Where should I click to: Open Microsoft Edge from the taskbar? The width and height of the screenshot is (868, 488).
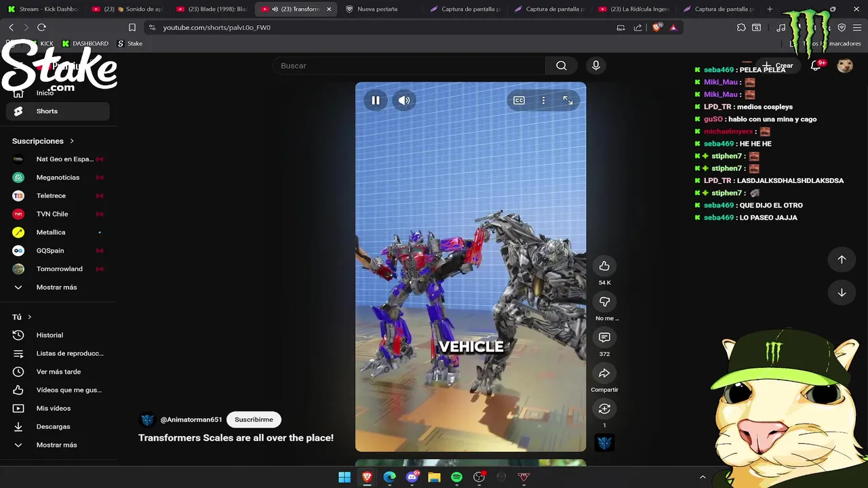(x=389, y=477)
